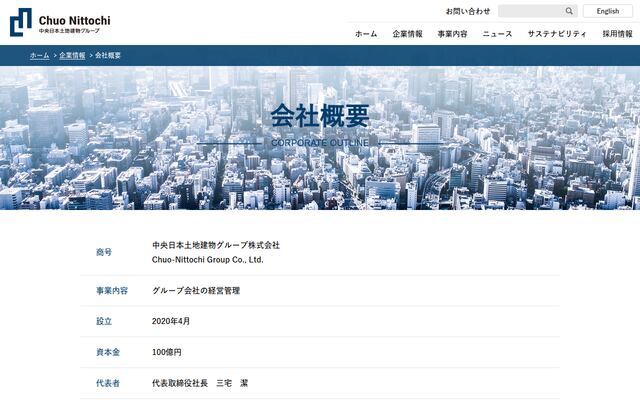Select the 中央日本土地建物グループ株式会社 text
Screen dimensions: 640x400
point(216,245)
